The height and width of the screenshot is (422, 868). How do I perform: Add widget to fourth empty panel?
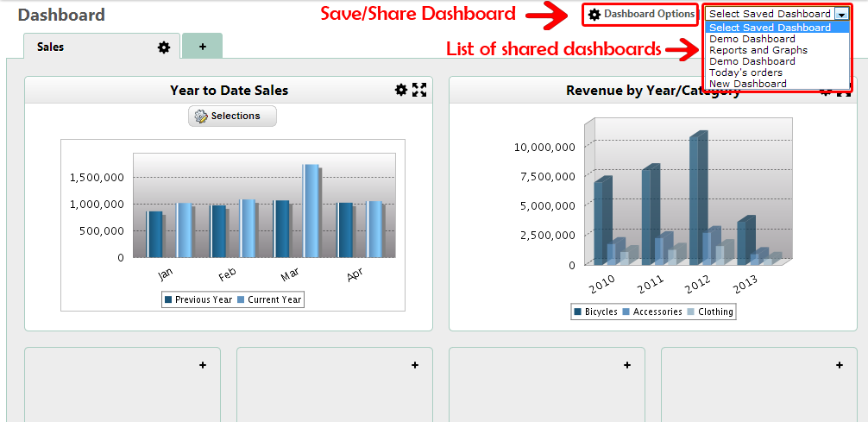pyautogui.click(x=840, y=366)
